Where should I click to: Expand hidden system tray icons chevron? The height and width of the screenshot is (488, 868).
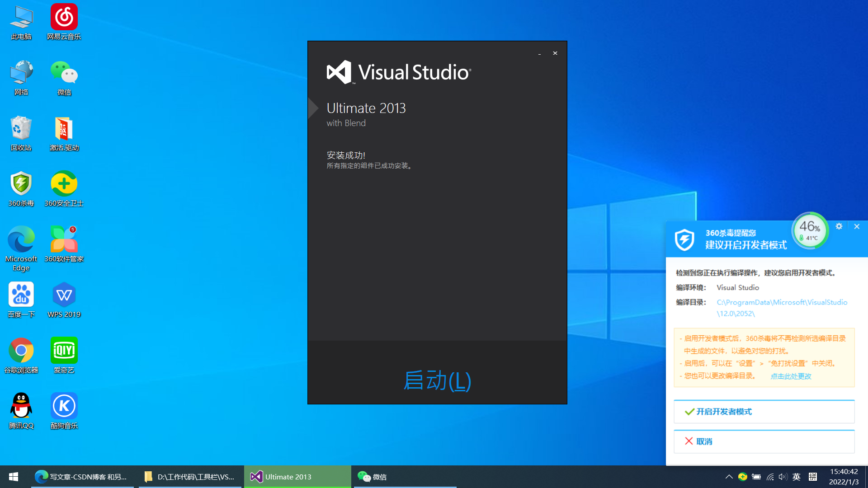point(729,477)
